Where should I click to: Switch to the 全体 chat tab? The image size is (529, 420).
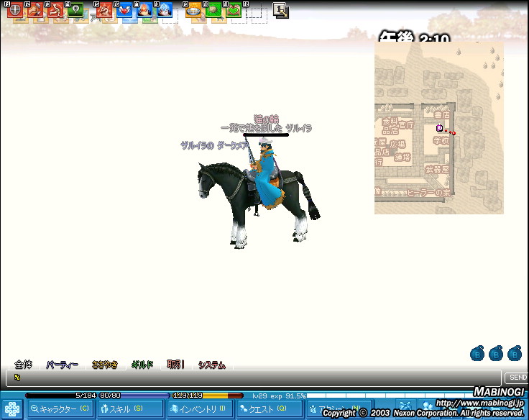point(23,365)
